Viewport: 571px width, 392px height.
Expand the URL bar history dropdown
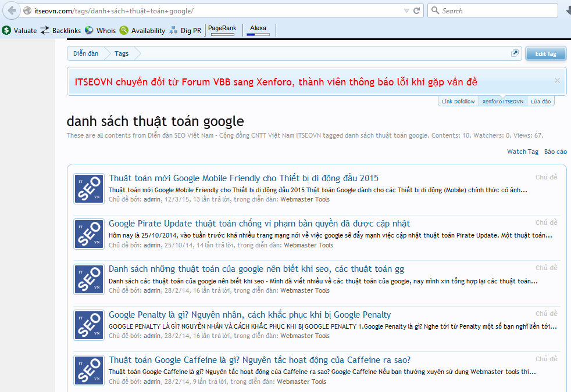tap(406, 11)
